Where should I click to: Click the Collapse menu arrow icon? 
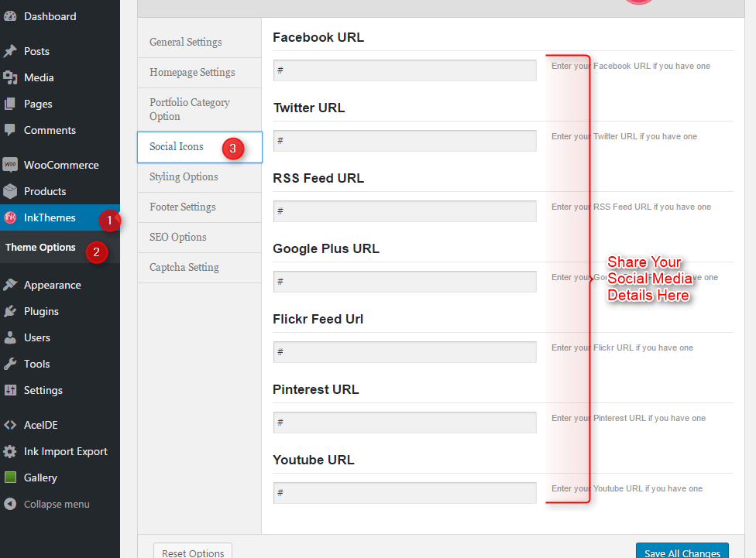[10, 504]
